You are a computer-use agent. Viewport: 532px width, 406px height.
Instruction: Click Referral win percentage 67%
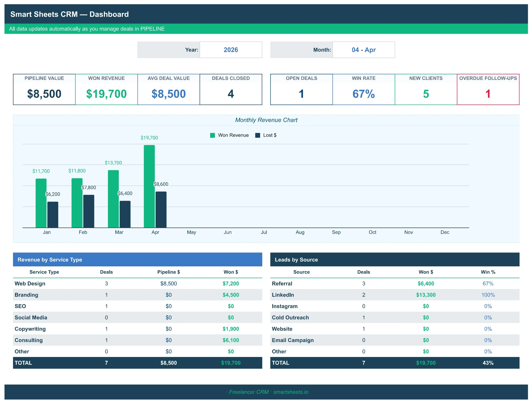click(488, 283)
